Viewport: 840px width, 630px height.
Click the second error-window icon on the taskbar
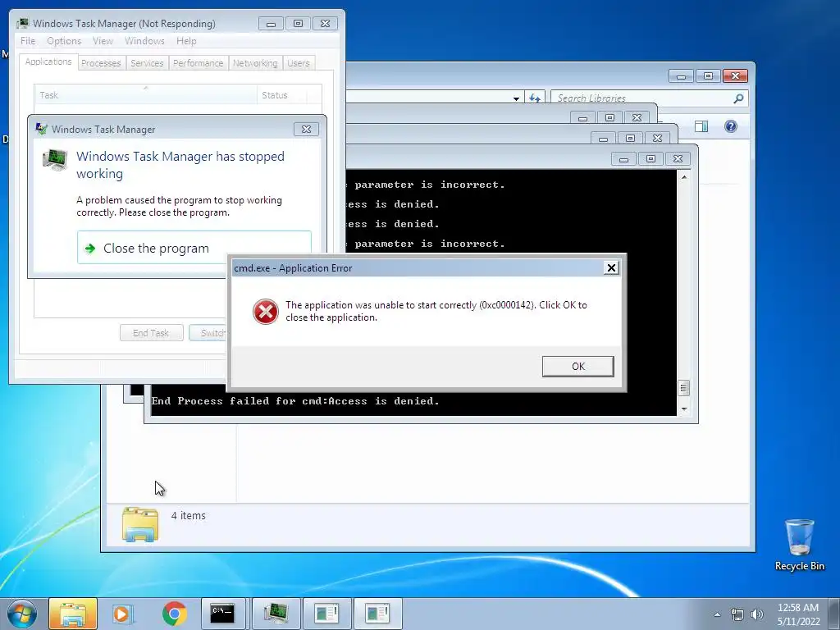(x=377, y=614)
